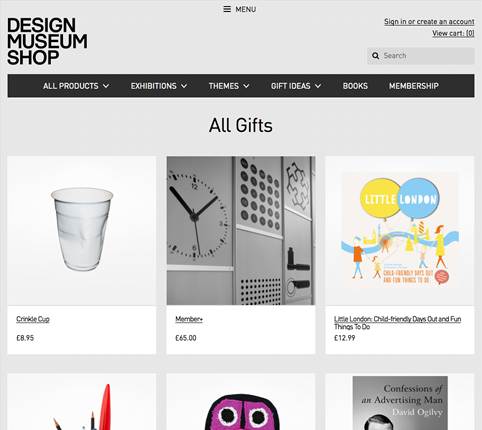
Task: Open the Member+ clock photo thumbnail
Action: pos(241,230)
